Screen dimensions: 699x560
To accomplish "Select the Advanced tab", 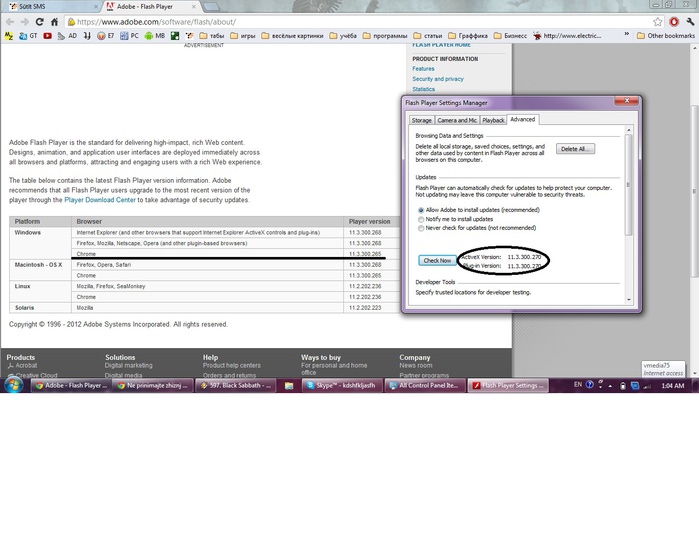I will click(x=522, y=119).
